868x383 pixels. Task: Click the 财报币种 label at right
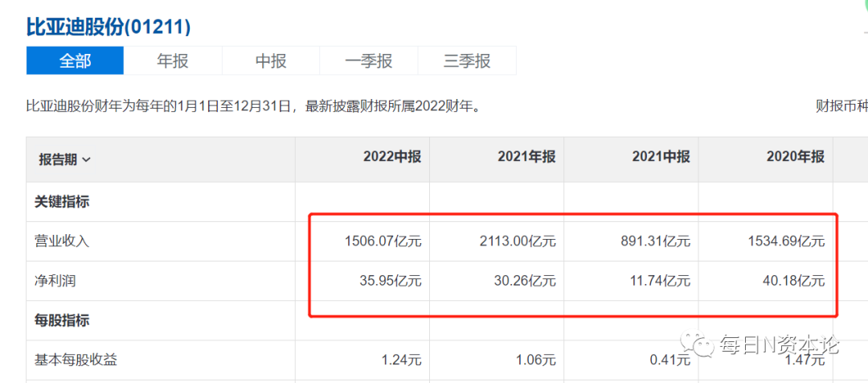(841, 105)
